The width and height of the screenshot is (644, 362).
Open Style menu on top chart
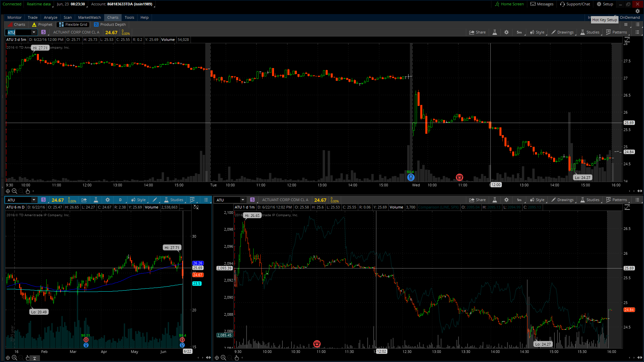point(537,32)
